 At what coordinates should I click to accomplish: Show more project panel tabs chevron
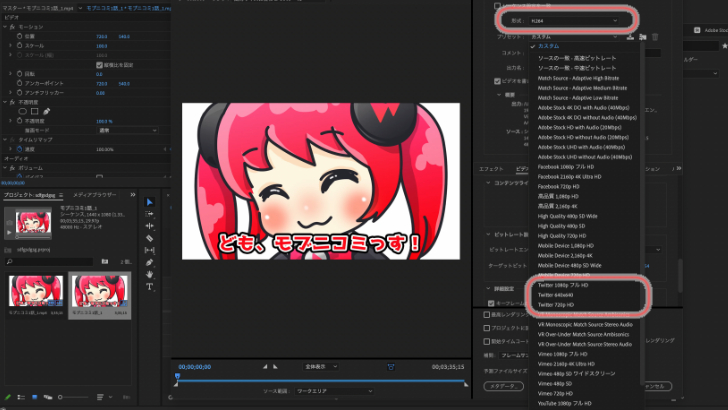click(133, 195)
